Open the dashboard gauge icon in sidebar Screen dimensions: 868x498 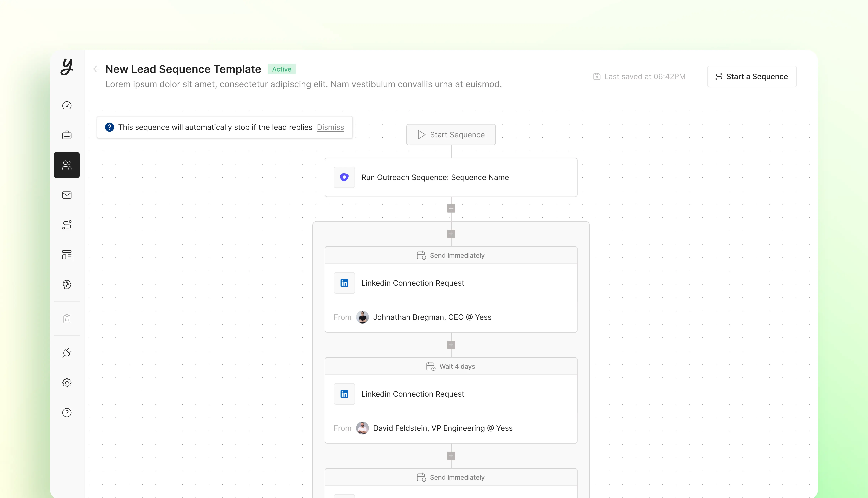click(x=67, y=105)
